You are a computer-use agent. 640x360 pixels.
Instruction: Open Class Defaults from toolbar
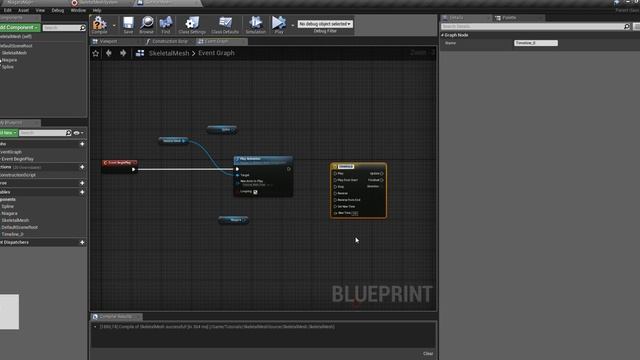225,24
